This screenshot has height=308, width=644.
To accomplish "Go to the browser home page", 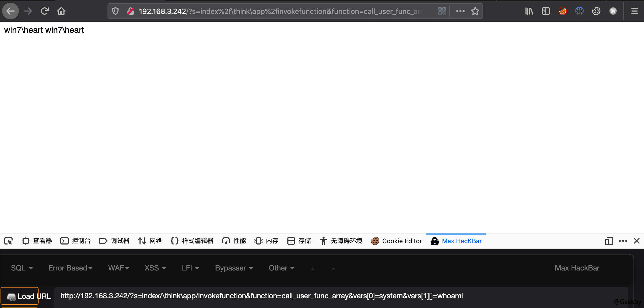I will pyautogui.click(x=61, y=11).
